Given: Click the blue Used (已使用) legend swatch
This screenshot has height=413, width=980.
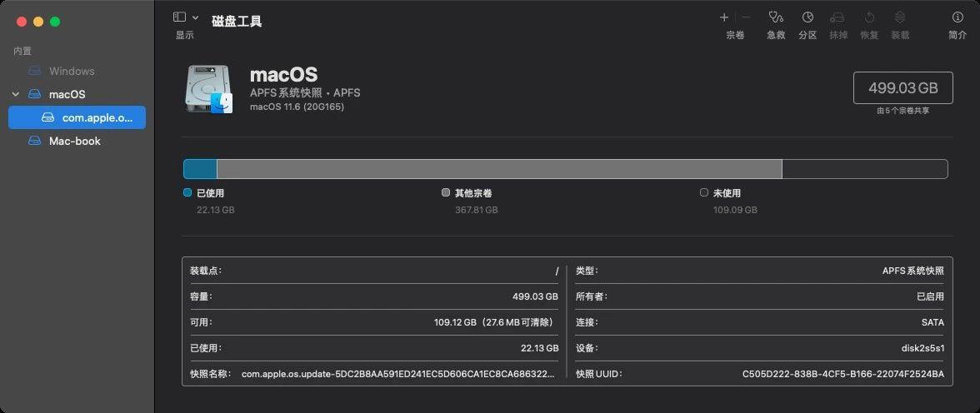Looking at the screenshot, I should click(187, 193).
